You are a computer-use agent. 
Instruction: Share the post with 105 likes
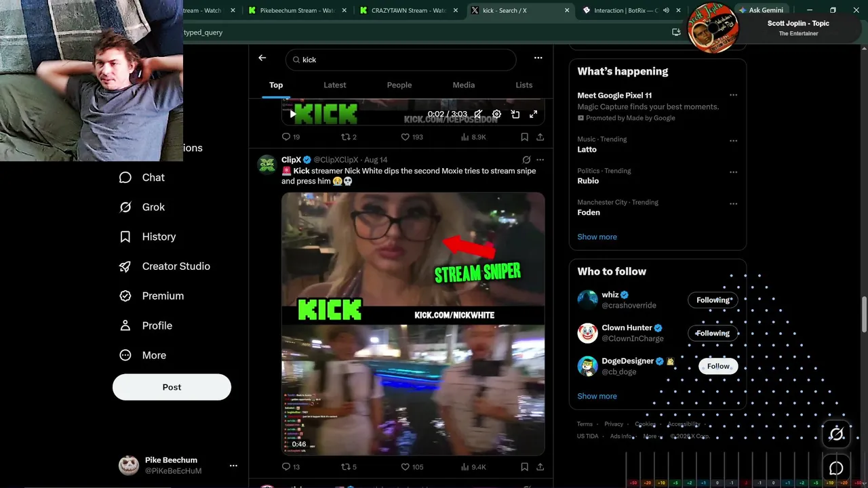pyautogui.click(x=540, y=467)
